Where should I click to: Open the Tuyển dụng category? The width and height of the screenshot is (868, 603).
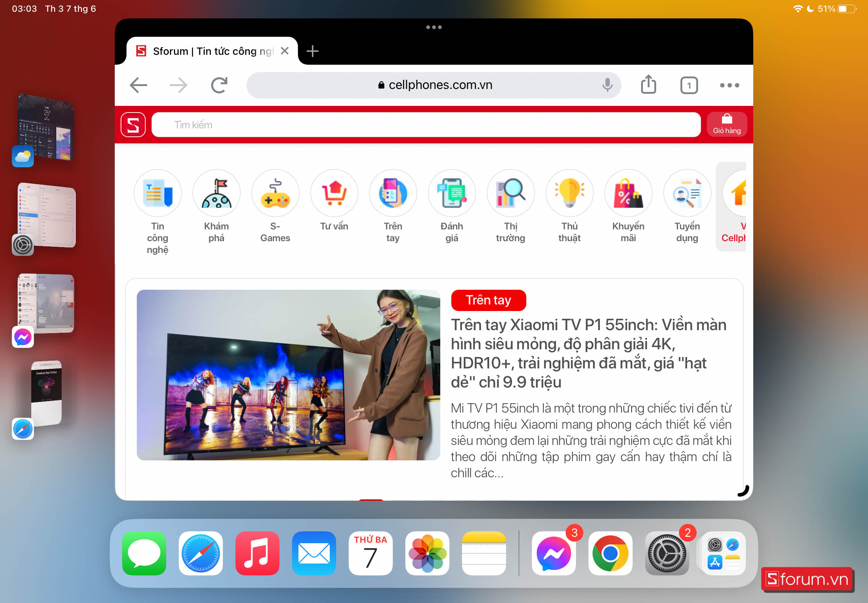(x=687, y=206)
